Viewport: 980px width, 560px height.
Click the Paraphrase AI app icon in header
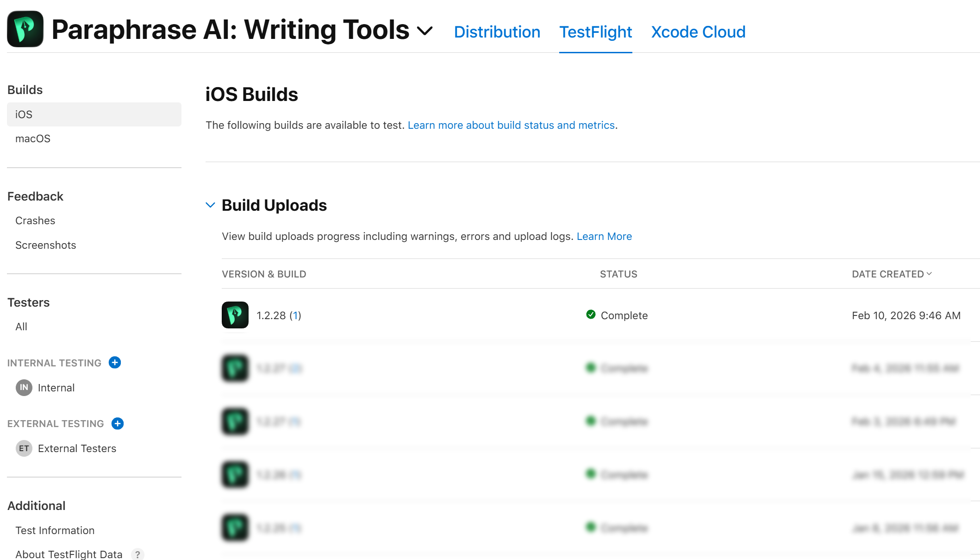25,29
